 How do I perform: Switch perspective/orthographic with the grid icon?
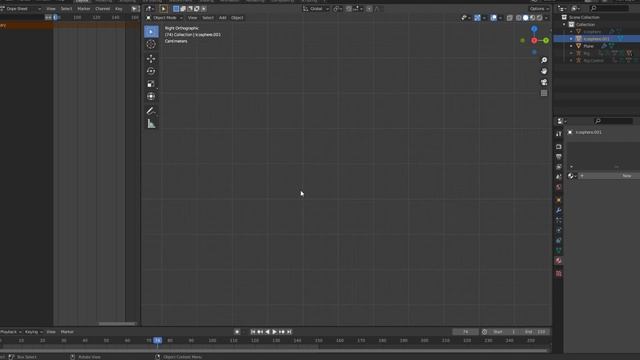click(544, 93)
